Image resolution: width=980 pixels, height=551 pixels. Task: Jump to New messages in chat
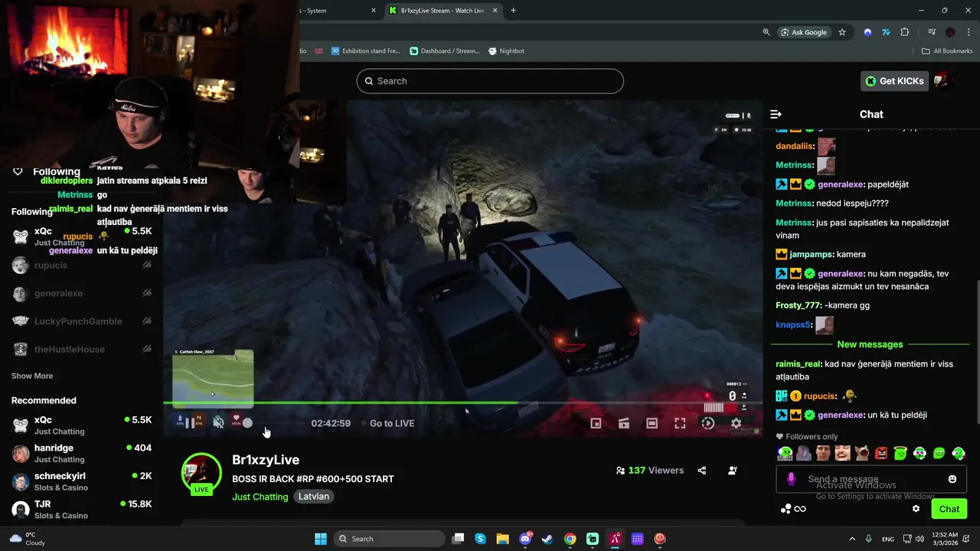pyautogui.click(x=870, y=344)
